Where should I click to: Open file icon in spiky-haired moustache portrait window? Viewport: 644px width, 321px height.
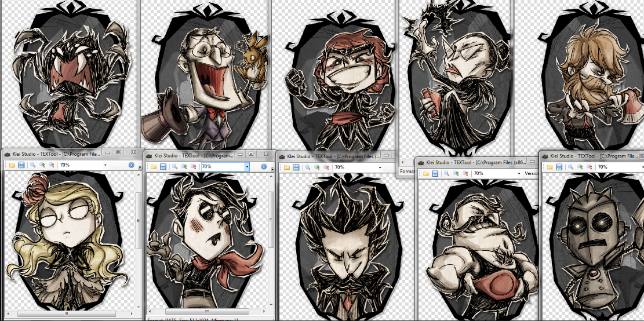(x=286, y=167)
